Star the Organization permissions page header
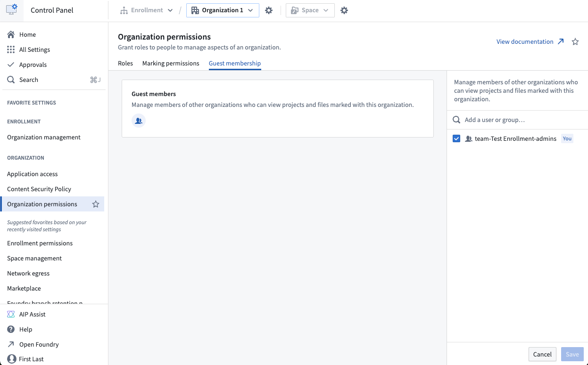The height and width of the screenshot is (365, 588). coord(575,42)
